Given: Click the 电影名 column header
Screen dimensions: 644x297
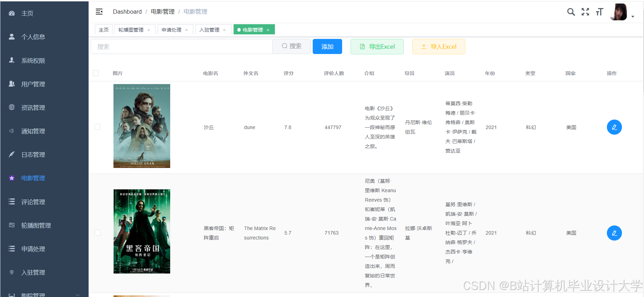Looking at the screenshot, I should pyautogui.click(x=210, y=73).
